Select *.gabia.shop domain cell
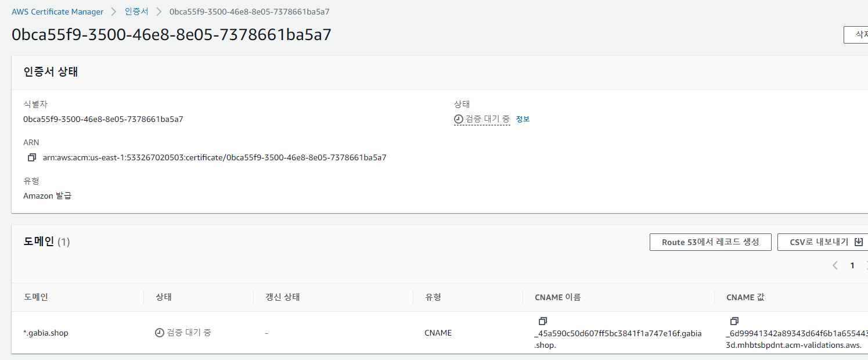The height and width of the screenshot is (360, 868). click(x=46, y=333)
